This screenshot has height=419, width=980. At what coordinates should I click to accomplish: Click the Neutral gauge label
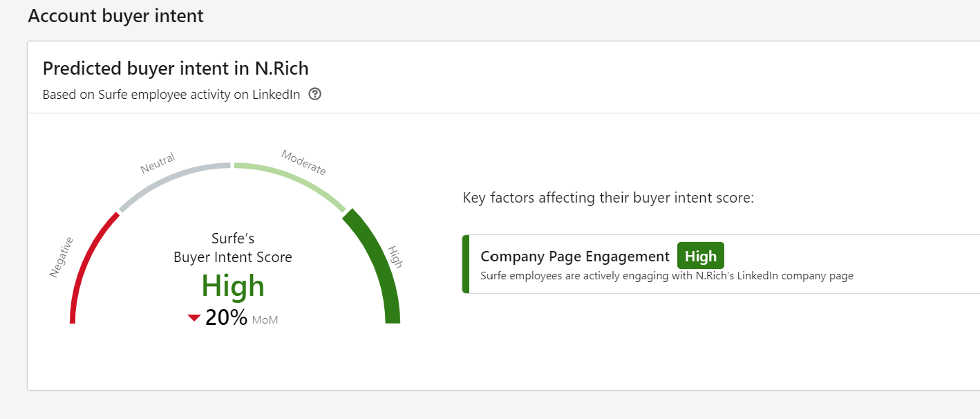click(158, 164)
